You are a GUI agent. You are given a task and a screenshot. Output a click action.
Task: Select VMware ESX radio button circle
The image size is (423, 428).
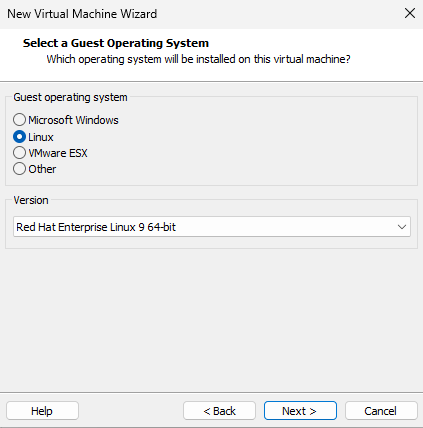pos(19,153)
